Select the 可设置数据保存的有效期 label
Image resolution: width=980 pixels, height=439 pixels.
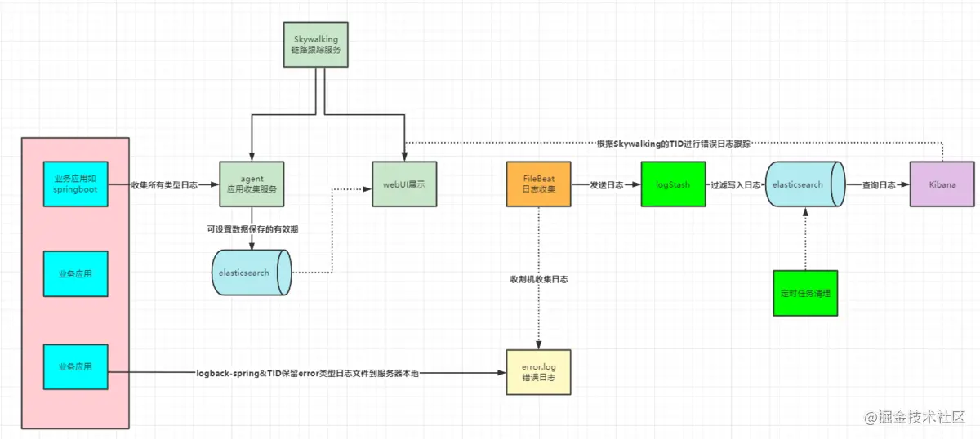click(252, 229)
